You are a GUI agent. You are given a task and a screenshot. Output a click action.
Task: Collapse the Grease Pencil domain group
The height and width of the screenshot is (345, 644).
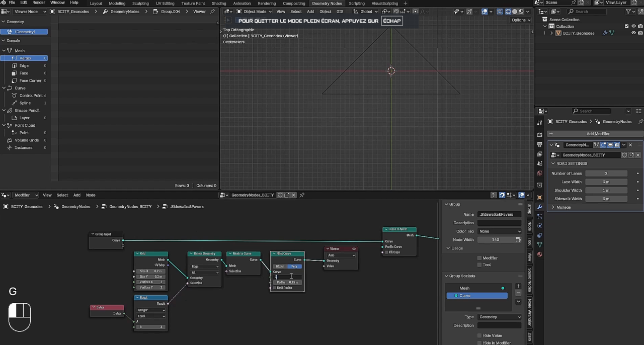tap(4, 110)
